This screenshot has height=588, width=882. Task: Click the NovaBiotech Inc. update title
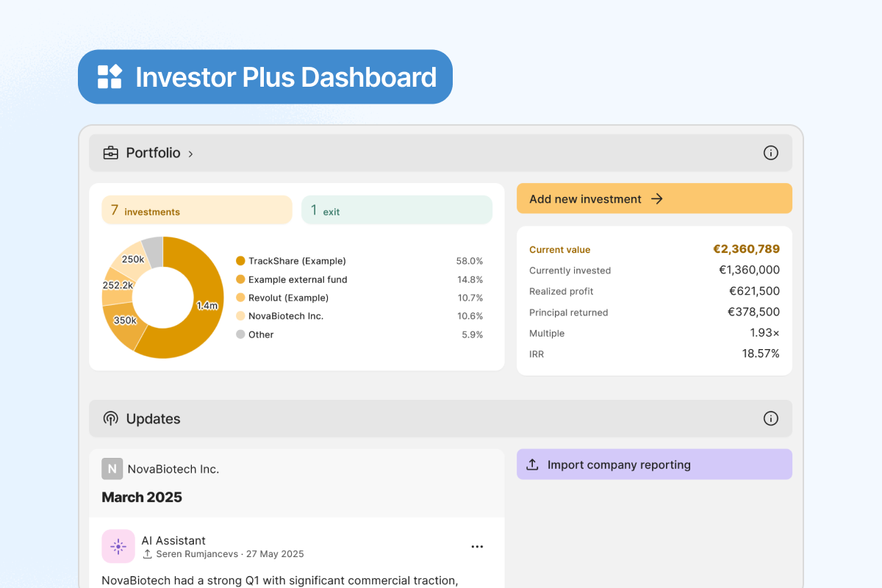[x=173, y=469]
